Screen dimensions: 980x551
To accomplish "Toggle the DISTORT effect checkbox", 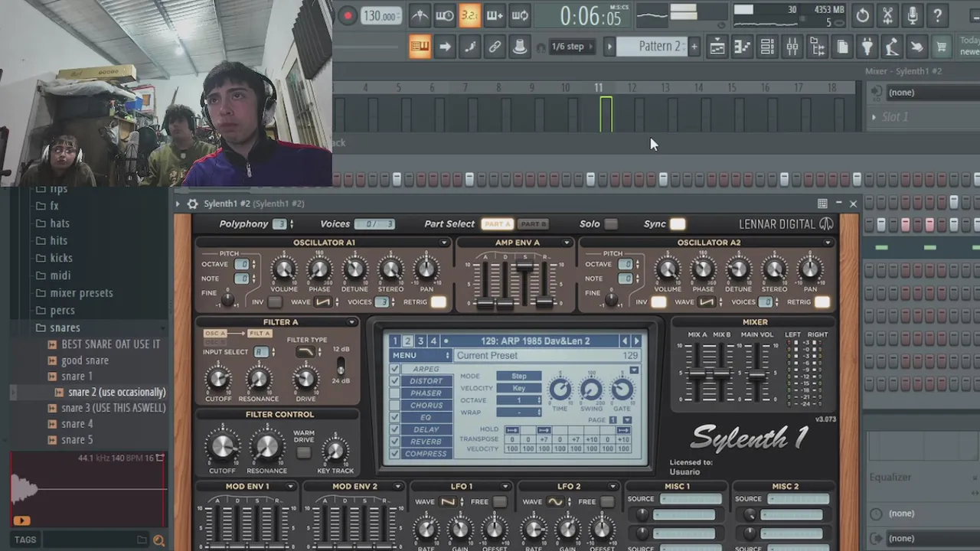I will tap(395, 381).
